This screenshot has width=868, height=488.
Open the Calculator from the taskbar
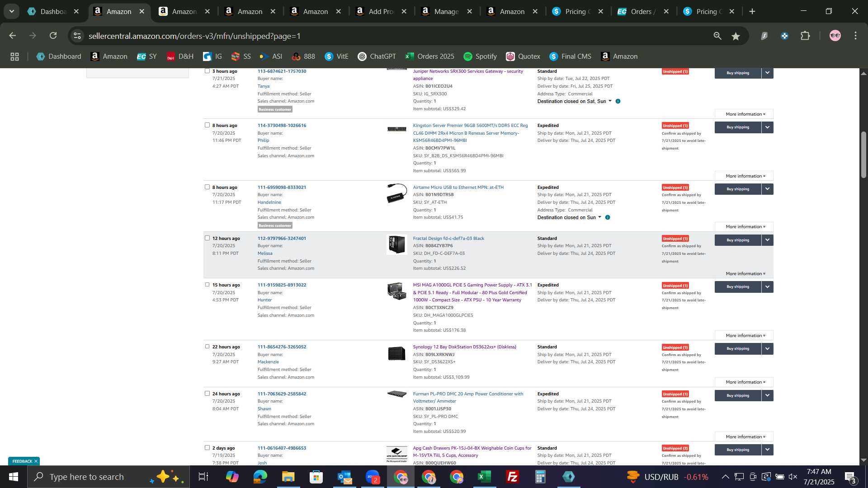[540, 477]
